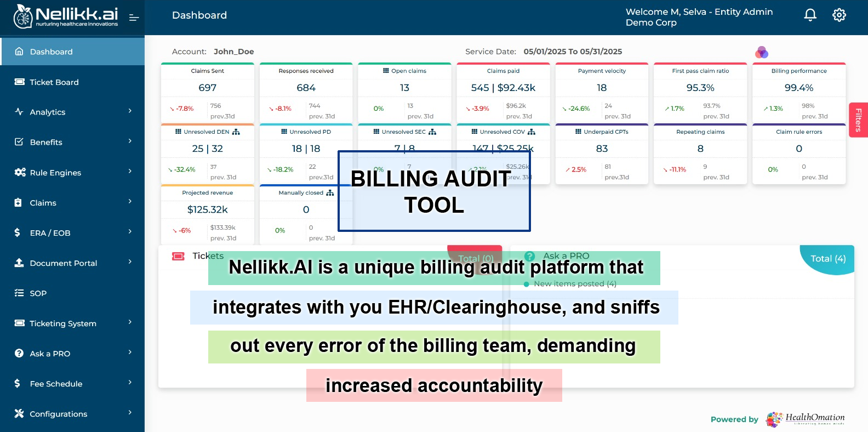The image size is (868, 432).
Task: Click the hierarchy icon on Unresolved DEN
Action: [x=236, y=132]
